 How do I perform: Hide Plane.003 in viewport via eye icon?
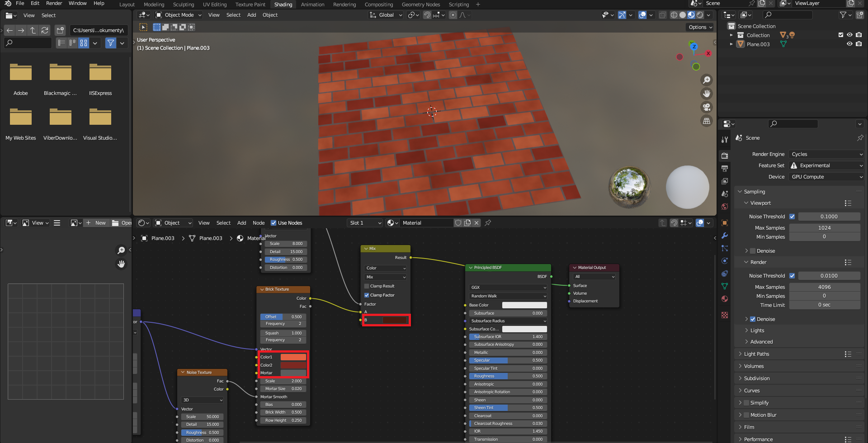(849, 44)
